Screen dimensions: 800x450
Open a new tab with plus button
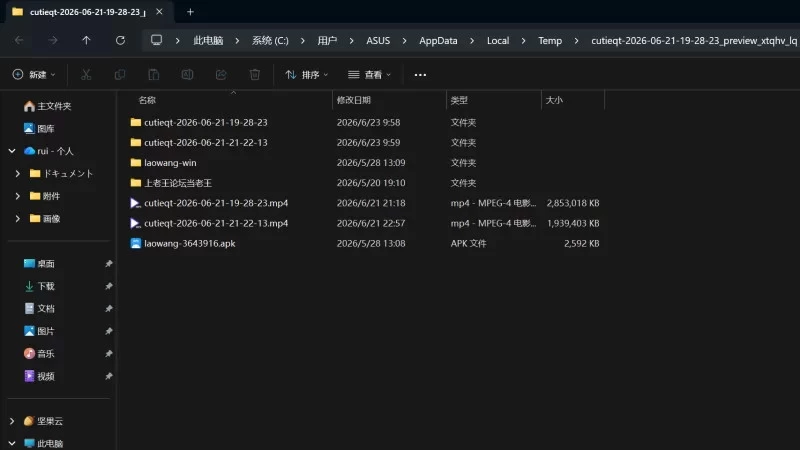tap(190, 12)
